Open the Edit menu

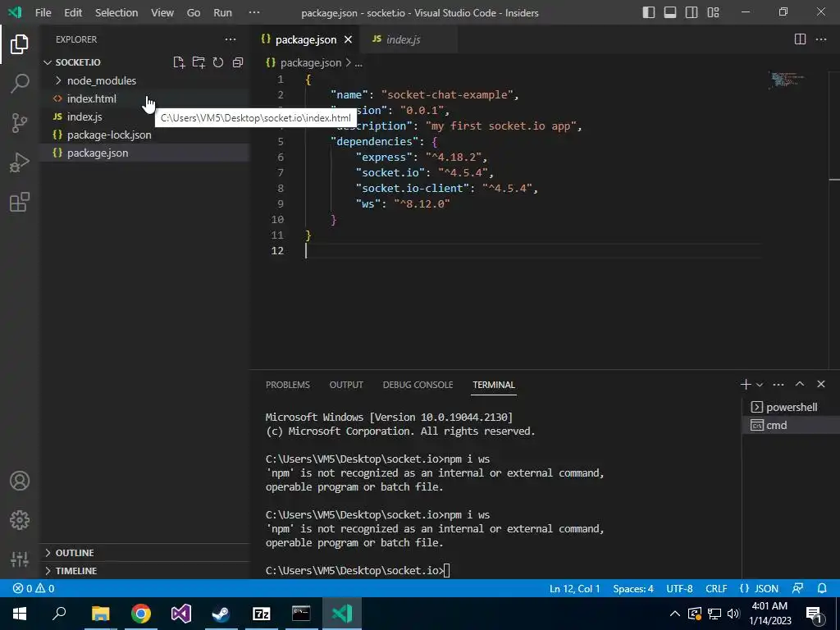click(x=73, y=12)
